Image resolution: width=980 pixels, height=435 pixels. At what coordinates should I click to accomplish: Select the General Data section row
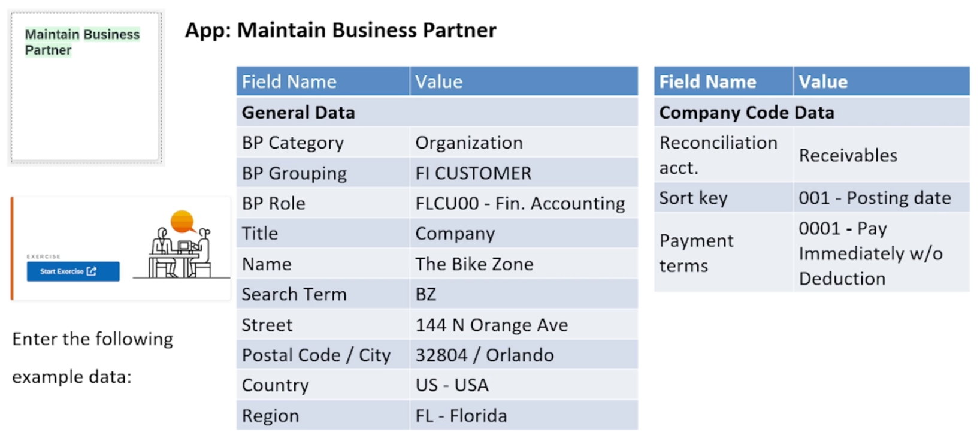pos(437,112)
